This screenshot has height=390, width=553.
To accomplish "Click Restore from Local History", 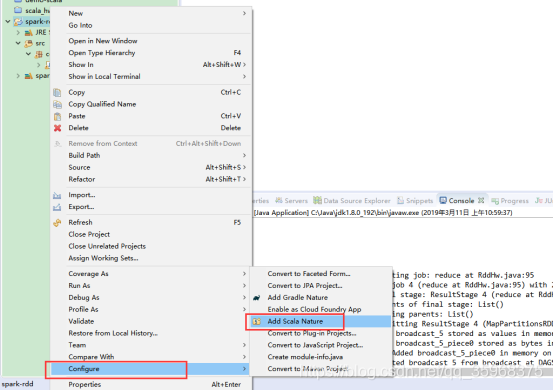I will pyautogui.click(x=152, y=334).
